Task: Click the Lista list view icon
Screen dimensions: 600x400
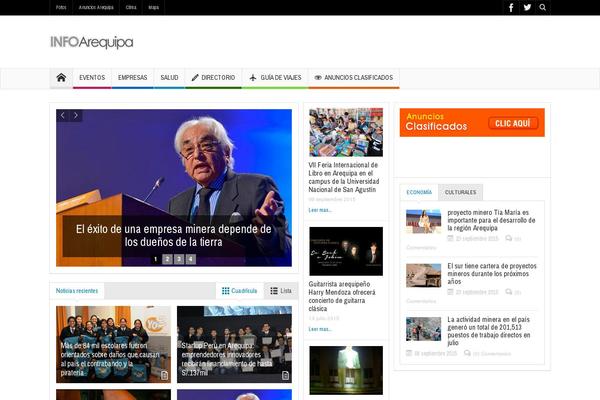Action: (x=274, y=291)
